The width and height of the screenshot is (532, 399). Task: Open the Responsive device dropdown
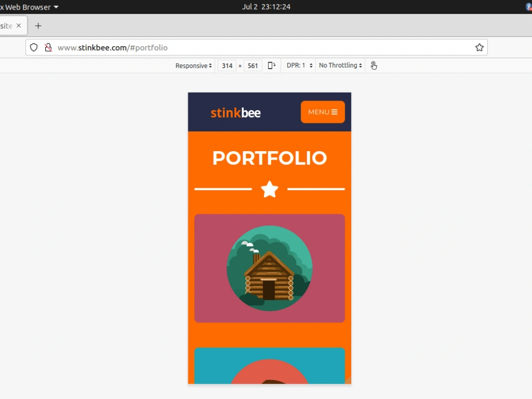(x=194, y=65)
